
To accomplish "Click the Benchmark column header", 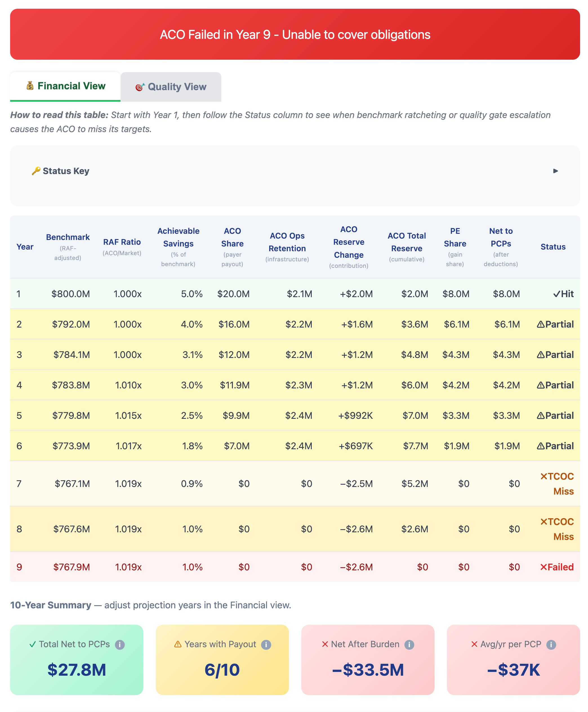I will click(x=68, y=237).
